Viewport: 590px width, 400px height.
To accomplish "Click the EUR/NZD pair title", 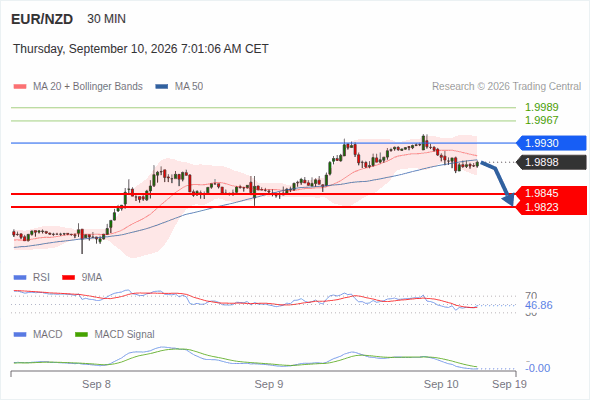I will click(x=42, y=19).
